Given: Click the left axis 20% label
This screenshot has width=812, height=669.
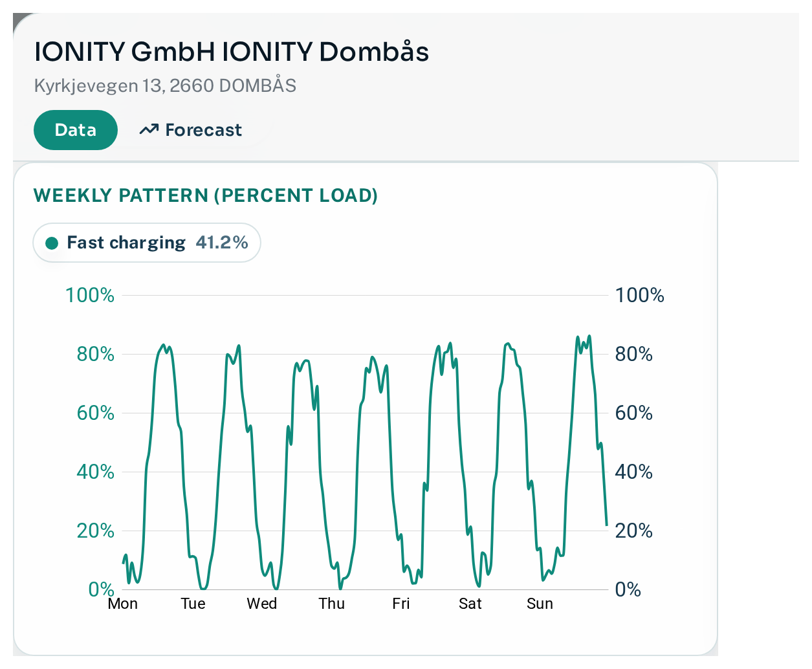Looking at the screenshot, I should [x=96, y=531].
